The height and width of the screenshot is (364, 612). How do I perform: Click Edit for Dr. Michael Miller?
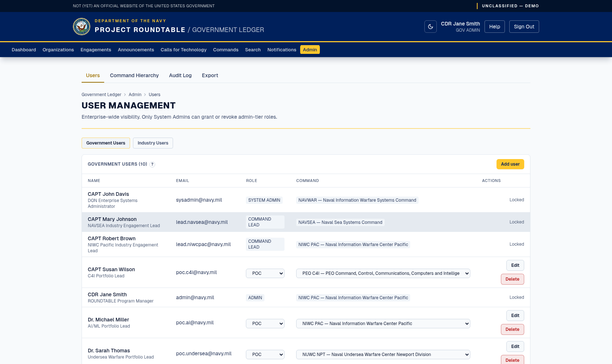click(515, 316)
